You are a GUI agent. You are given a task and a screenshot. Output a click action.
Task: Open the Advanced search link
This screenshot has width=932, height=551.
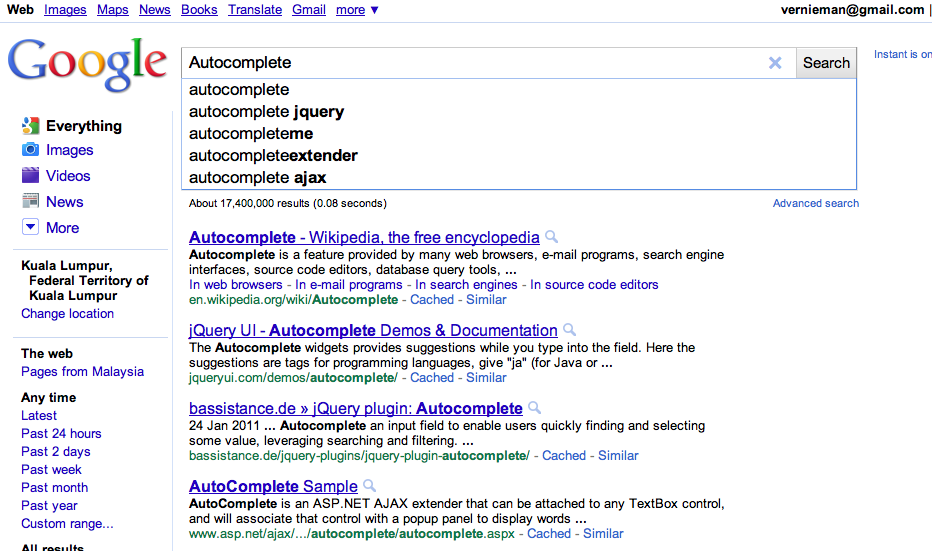click(816, 203)
